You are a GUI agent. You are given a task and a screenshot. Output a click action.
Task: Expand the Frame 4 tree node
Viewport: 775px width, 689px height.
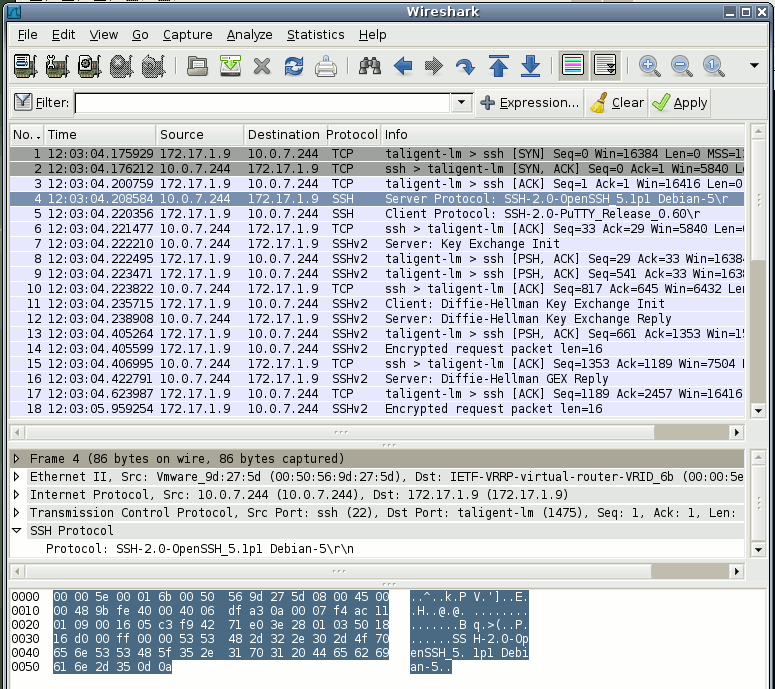(x=16, y=459)
